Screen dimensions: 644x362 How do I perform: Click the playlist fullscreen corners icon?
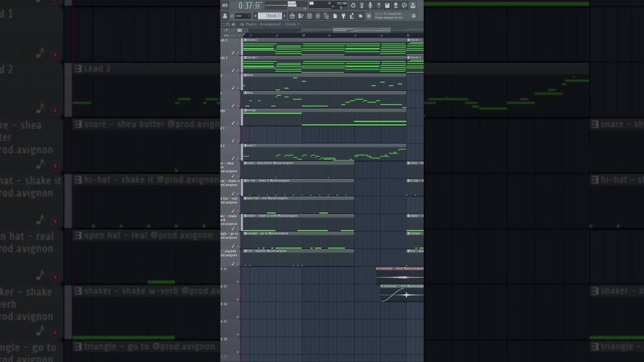pos(222,24)
